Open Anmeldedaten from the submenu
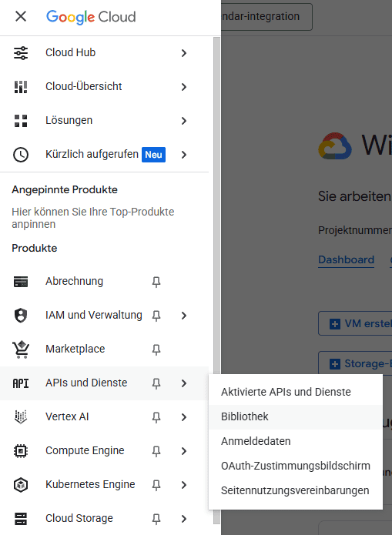 coord(296,441)
